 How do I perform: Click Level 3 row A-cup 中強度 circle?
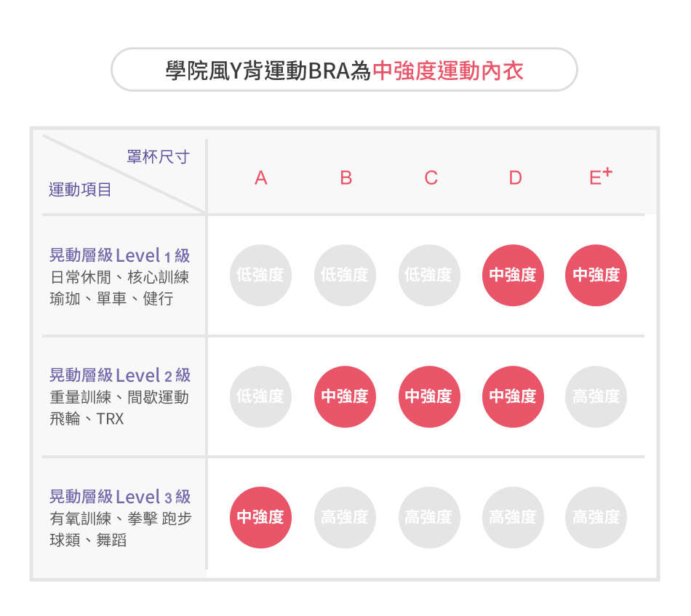(x=260, y=518)
